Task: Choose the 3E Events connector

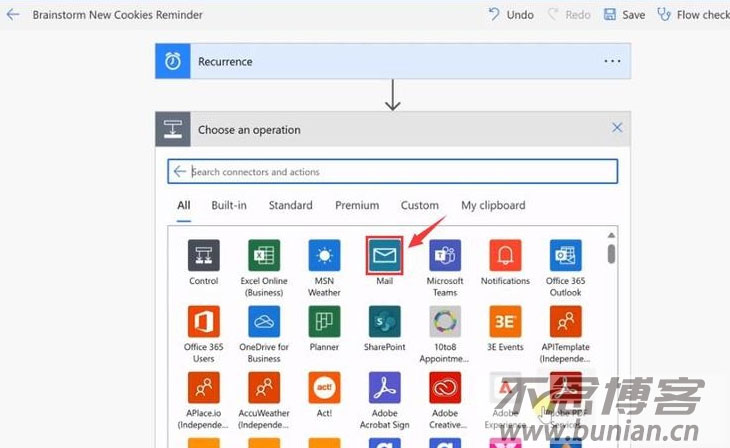Action: pyautogui.click(x=505, y=321)
